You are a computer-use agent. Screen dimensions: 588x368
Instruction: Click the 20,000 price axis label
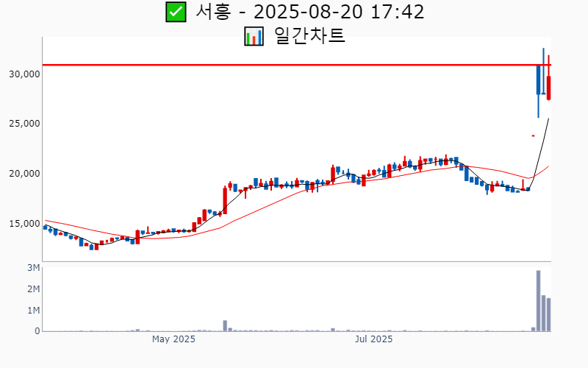pos(24,174)
